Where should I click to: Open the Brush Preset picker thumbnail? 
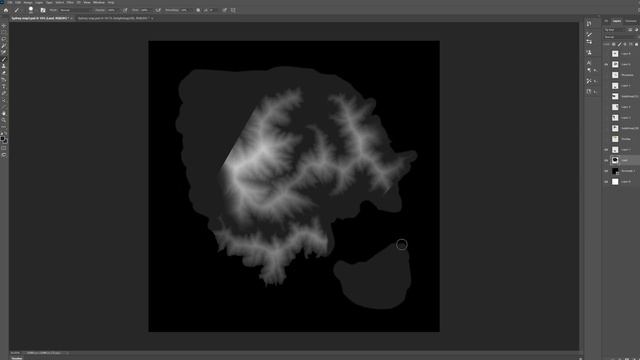tap(31, 10)
